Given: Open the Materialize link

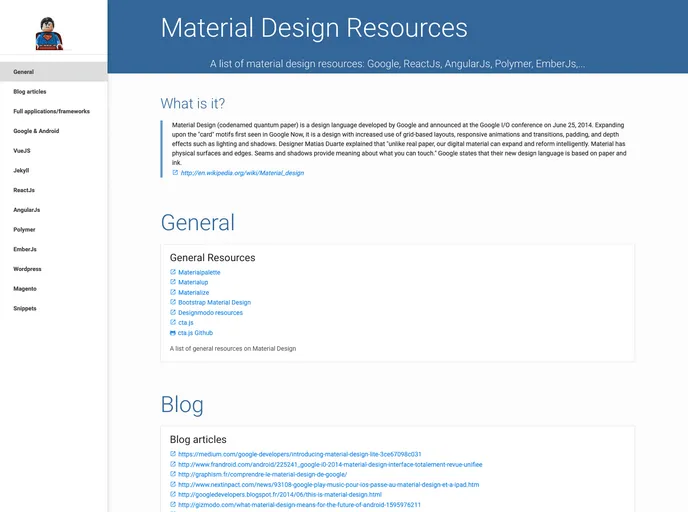Looking at the screenshot, I should click(x=194, y=293).
